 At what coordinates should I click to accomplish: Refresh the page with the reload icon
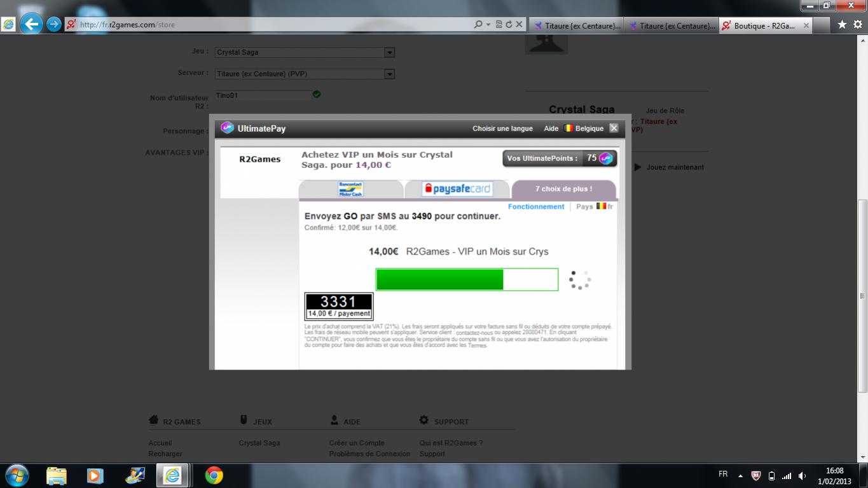coord(509,24)
